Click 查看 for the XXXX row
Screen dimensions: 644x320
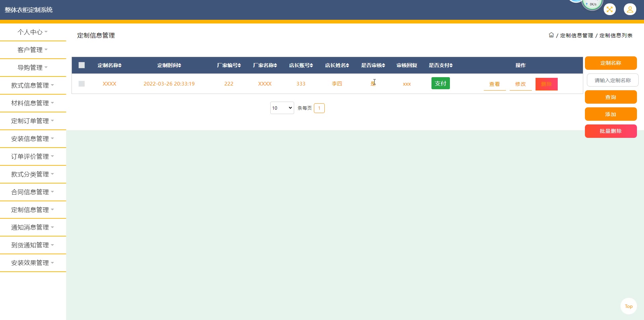coord(495,84)
